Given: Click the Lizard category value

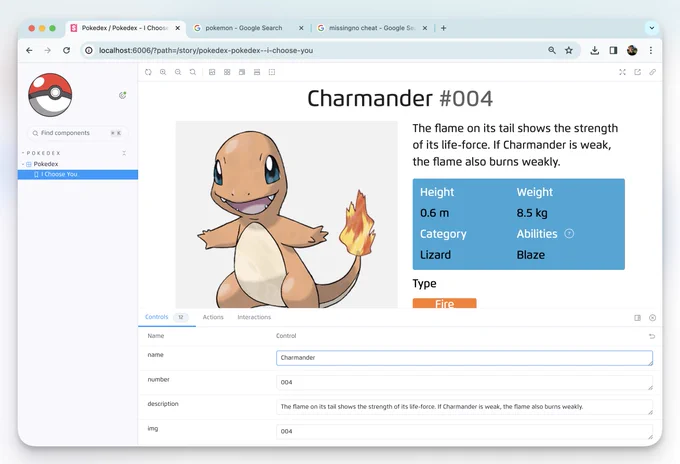Looking at the screenshot, I should 435,255.
